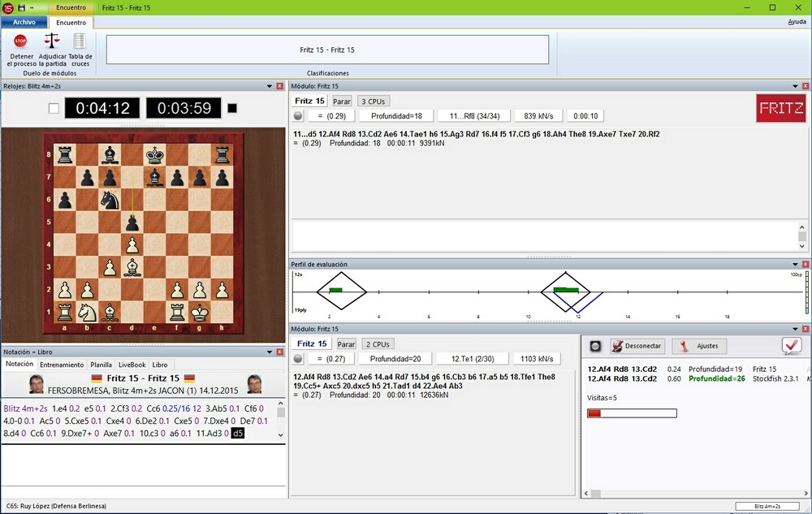Close the Relojes panel with red X
The width and height of the screenshot is (812, 514).
(x=279, y=86)
